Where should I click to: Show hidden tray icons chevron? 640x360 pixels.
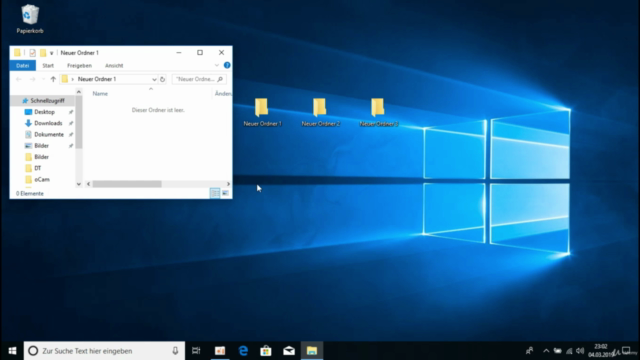pyautogui.click(x=546, y=351)
